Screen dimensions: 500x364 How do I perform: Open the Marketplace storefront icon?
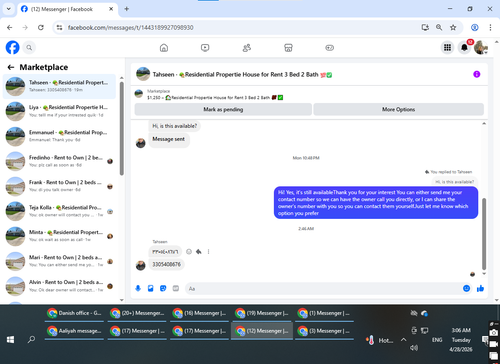coord(288,48)
